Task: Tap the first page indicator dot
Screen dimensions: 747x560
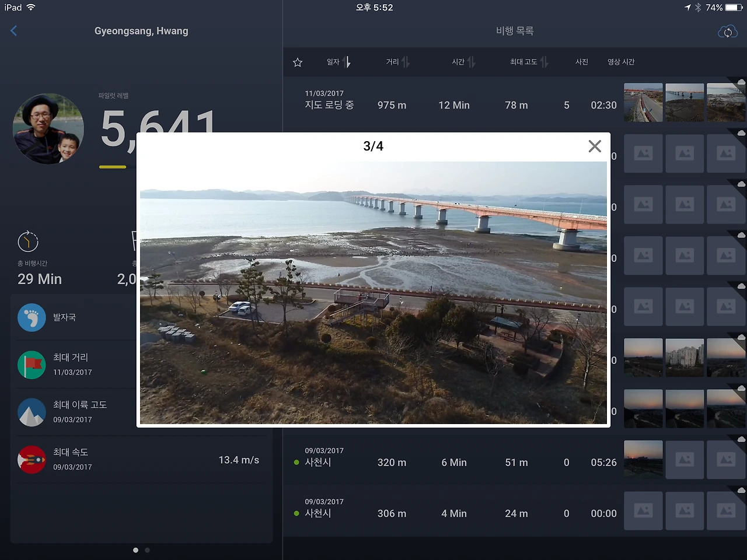Action: point(135,550)
